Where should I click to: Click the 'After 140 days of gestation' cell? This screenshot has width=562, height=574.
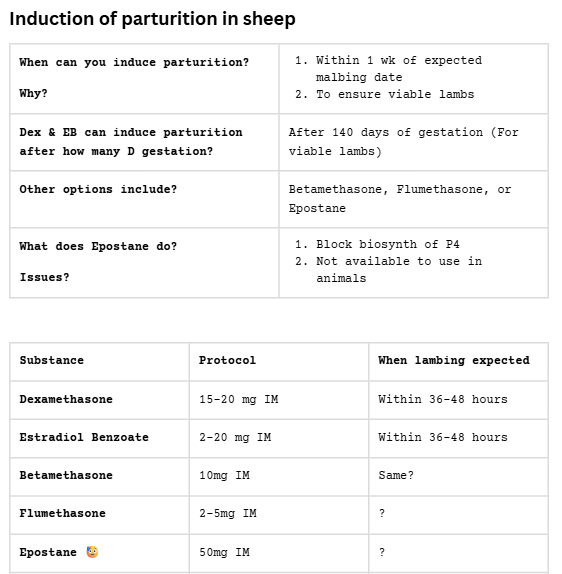click(414, 142)
